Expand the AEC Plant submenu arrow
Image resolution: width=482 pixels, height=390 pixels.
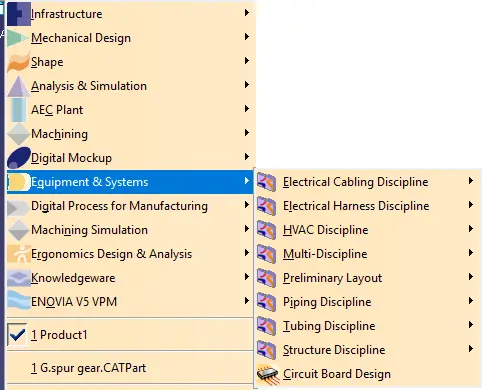click(x=247, y=109)
